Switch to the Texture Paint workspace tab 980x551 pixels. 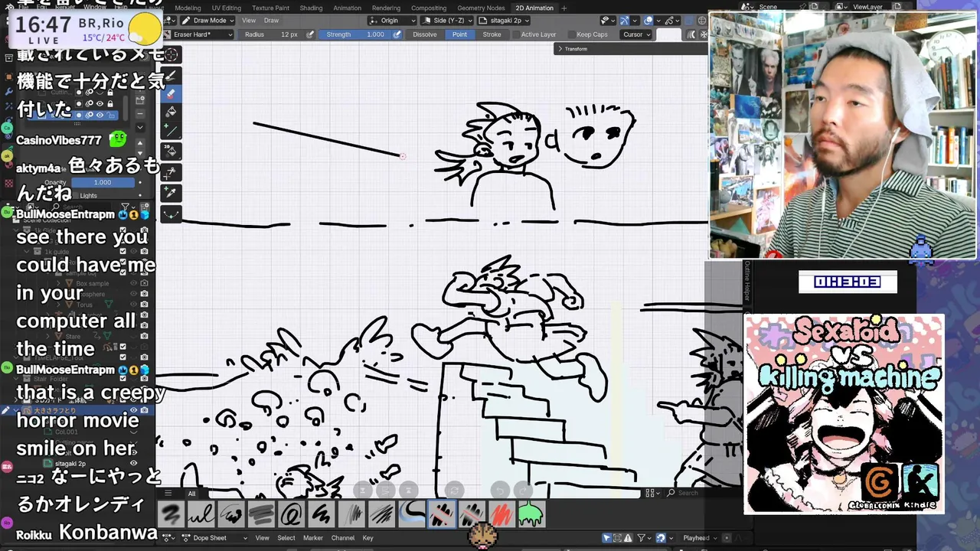(x=270, y=8)
